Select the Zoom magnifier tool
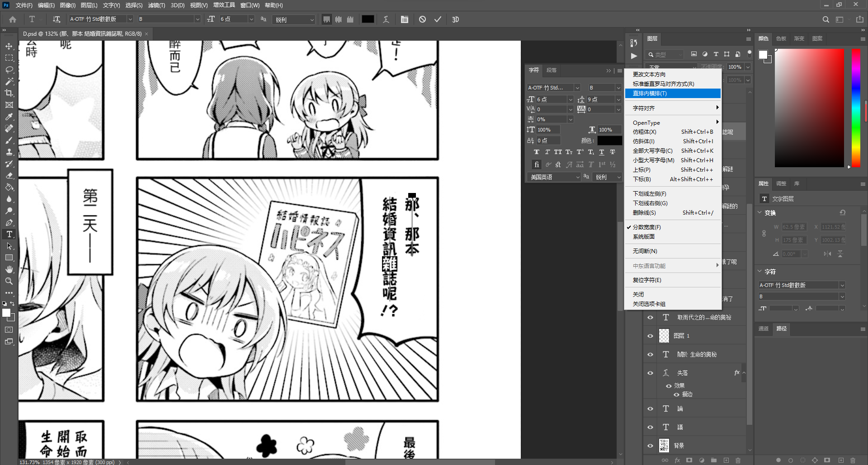 point(9,281)
